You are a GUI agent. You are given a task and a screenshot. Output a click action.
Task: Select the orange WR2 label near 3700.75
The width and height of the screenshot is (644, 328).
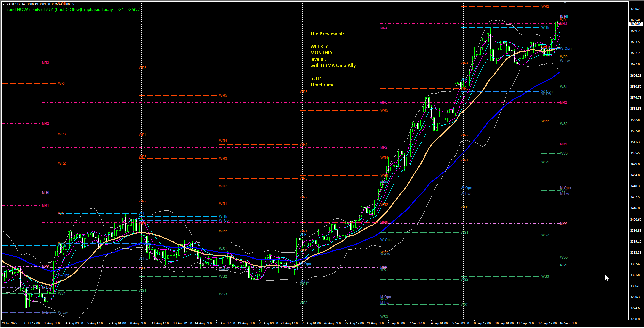pos(545,6)
